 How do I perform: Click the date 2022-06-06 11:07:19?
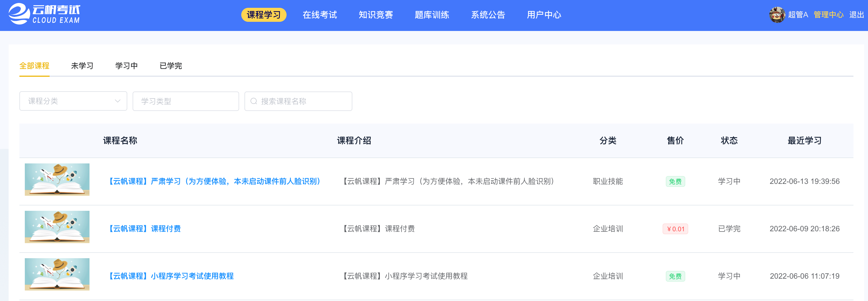[x=804, y=276]
